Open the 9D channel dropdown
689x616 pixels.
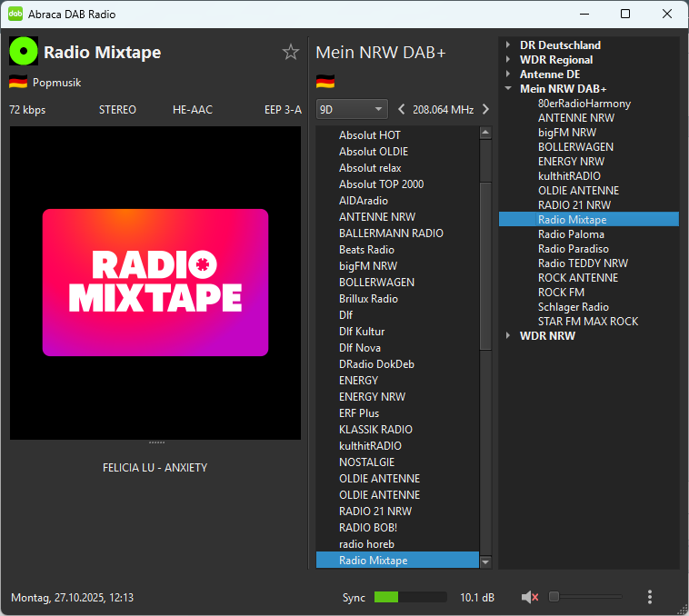352,110
